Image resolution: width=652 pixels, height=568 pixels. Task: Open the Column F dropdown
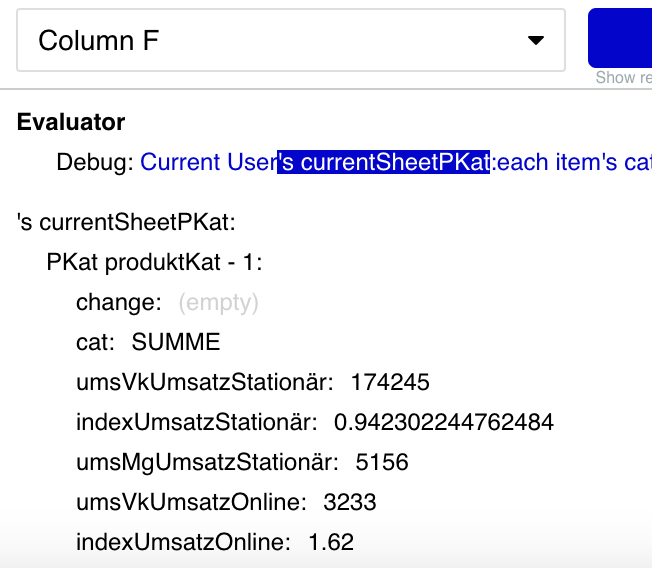pyautogui.click(x=290, y=40)
